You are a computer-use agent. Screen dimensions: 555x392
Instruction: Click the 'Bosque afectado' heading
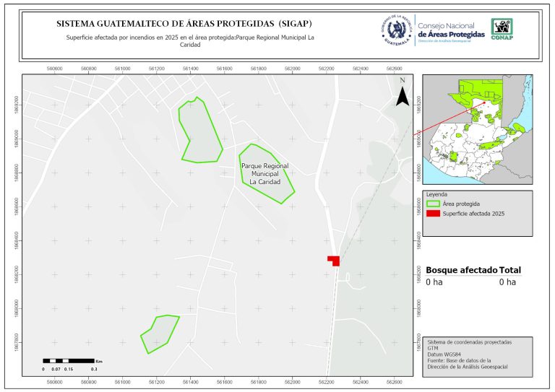click(461, 270)
